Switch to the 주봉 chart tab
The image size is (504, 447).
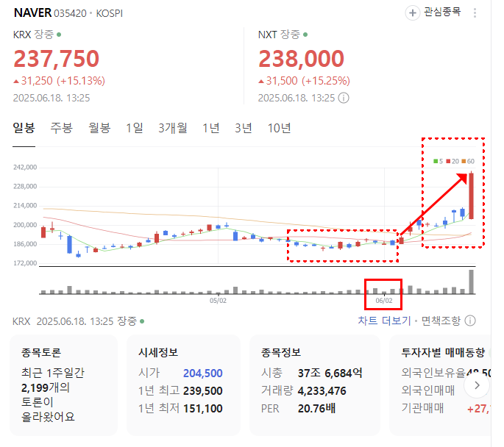pos(61,128)
